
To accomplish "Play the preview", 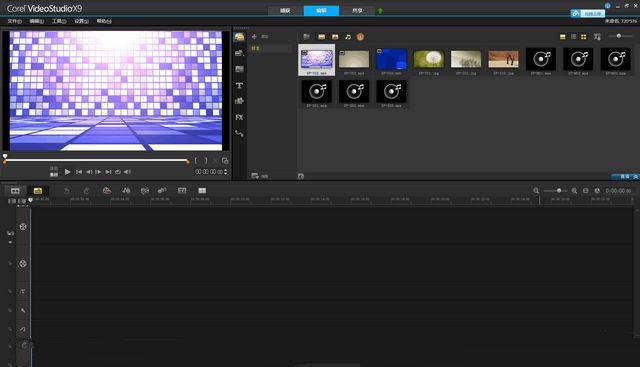I will pos(67,172).
